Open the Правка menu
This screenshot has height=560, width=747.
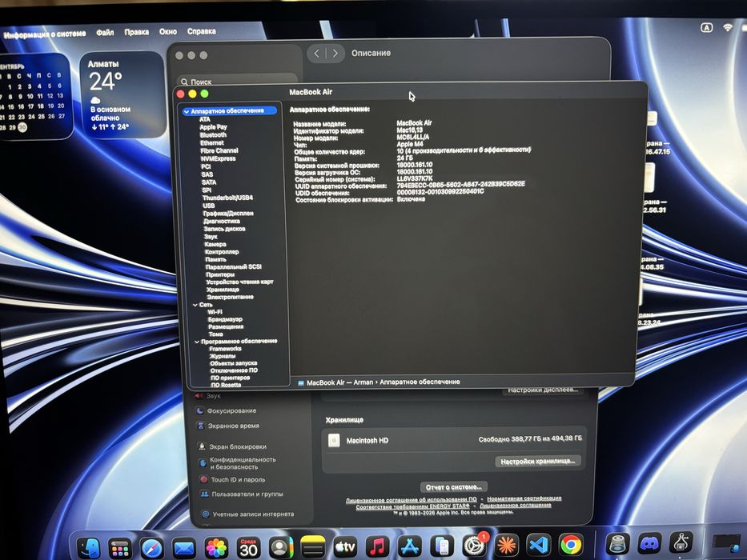click(137, 32)
